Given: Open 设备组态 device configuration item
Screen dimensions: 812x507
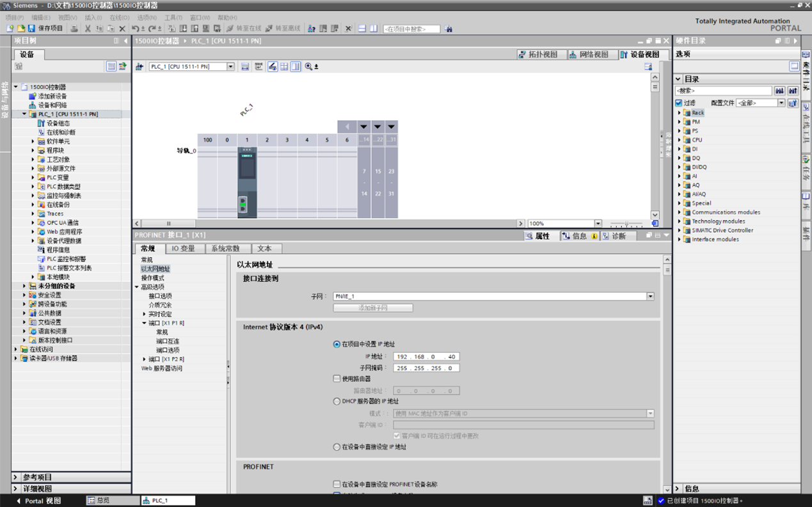Looking at the screenshot, I should coord(58,123).
